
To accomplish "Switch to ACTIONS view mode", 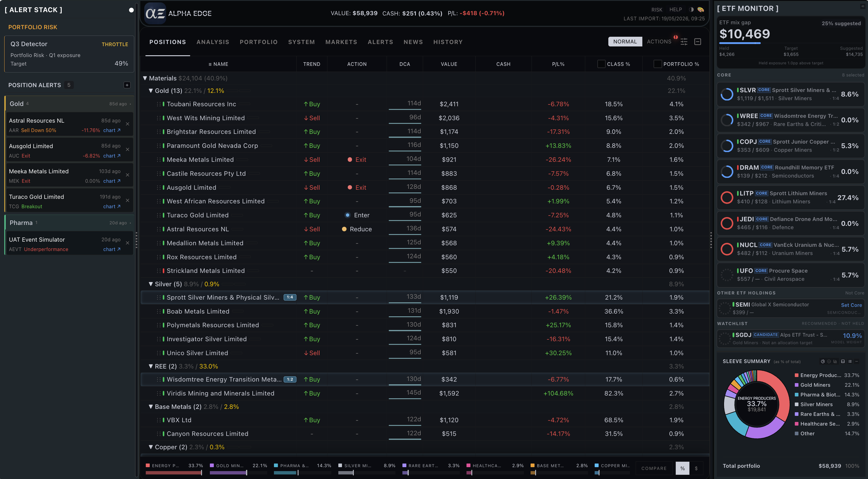I will pyautogui.click(x=659, y=41).
